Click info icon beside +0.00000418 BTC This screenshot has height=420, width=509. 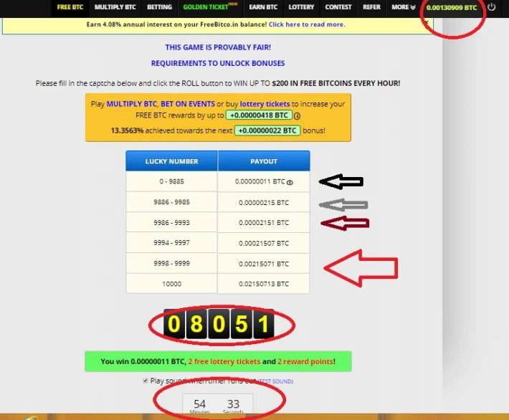click(x=297, y=116)
